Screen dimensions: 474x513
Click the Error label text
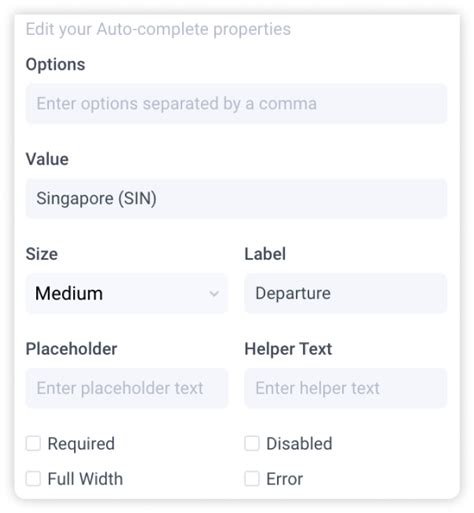tap(285, 479)
